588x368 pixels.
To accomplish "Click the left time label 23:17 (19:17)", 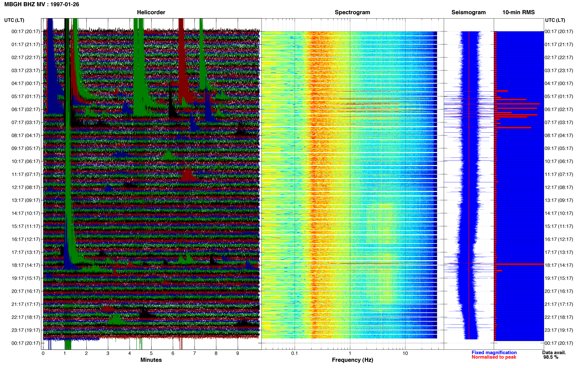I will tap(26, 330).
